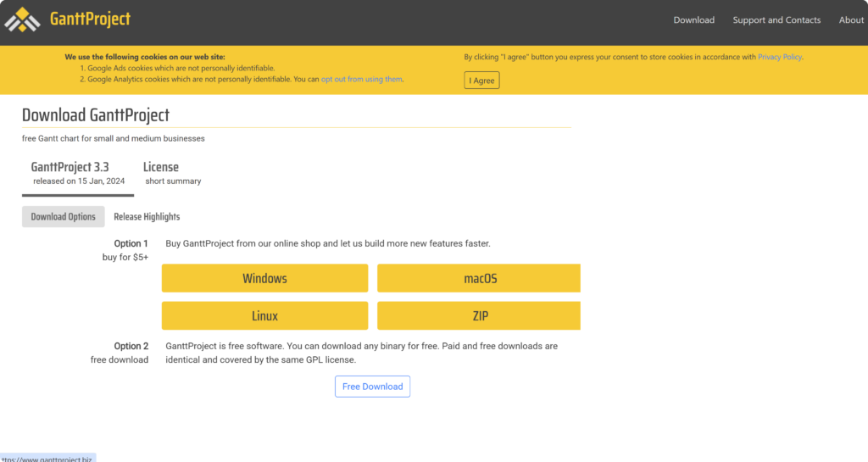Click the Linux download button

coord(264,316)
